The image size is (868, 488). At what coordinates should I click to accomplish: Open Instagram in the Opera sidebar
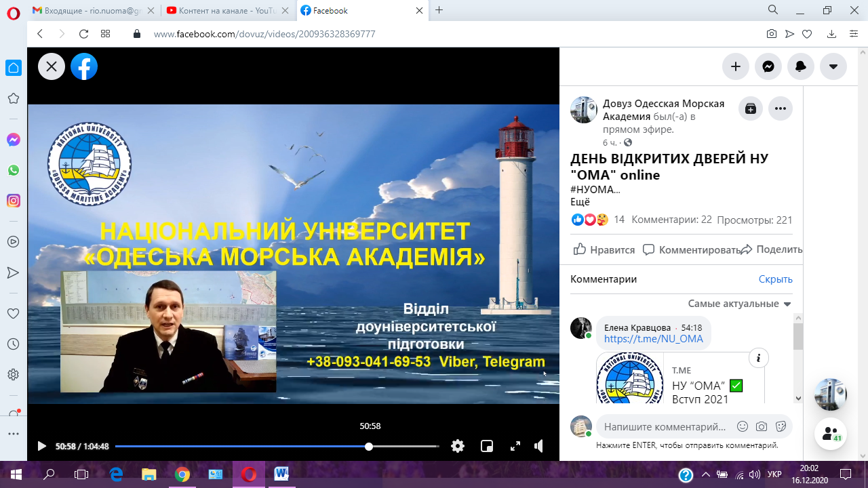tap(14, 201)
